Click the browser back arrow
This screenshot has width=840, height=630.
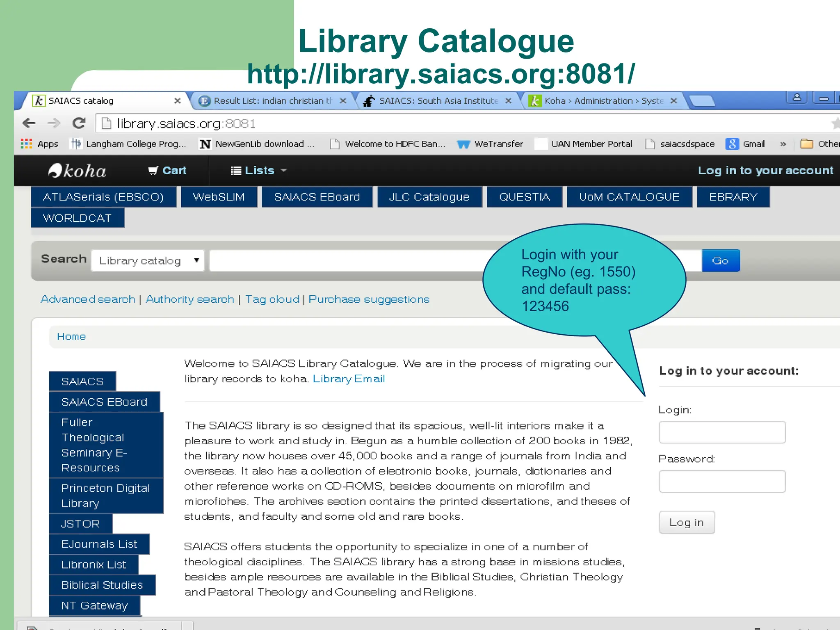pos(29,123)
